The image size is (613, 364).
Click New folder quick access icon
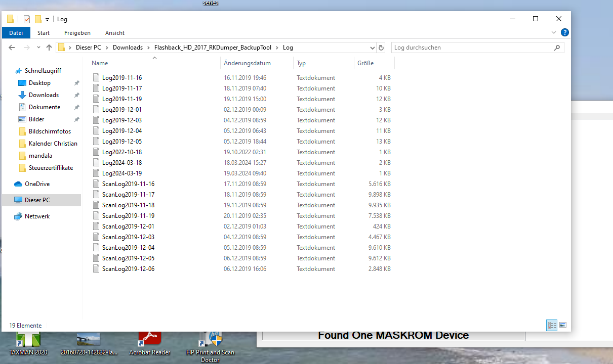coord(38,19)
